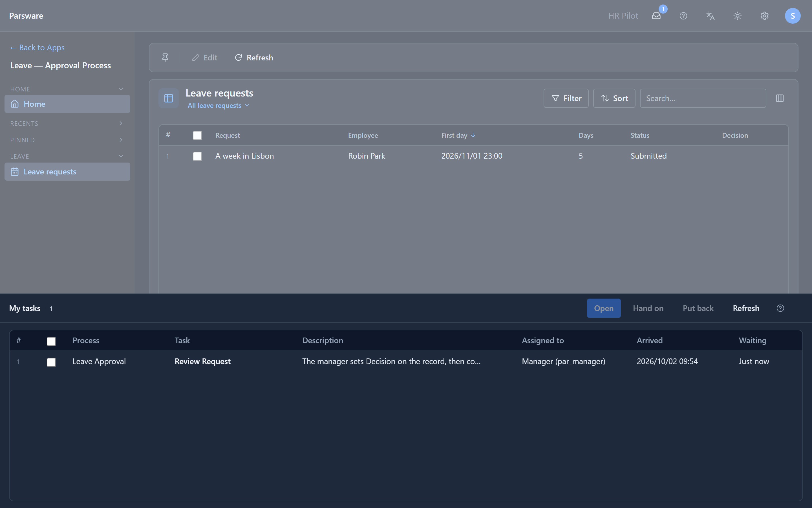Open the user avatar S
The height and width of the screenshot is (508, 812).
(793, 16)
